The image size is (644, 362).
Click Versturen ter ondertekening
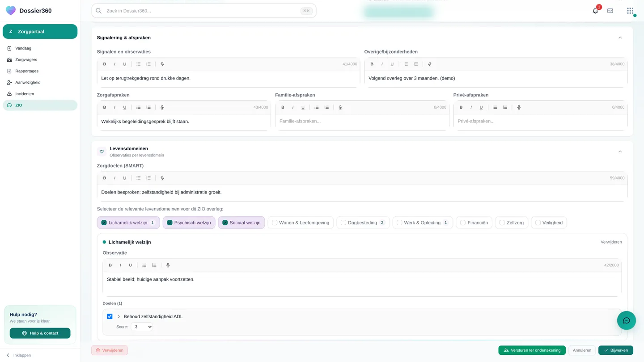[x=532, y=350]
